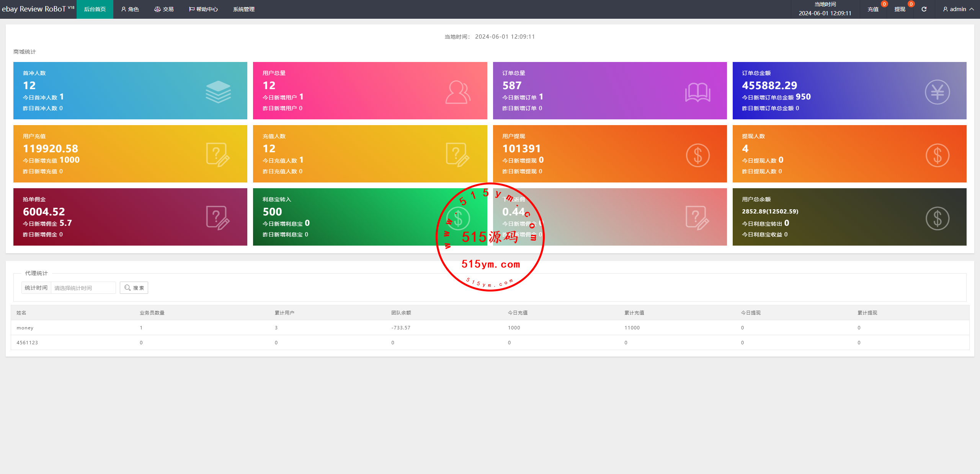This screenshot has width=980, height=474.
Task: Click the dollar icon on 提现人数 card
Action: click(937, 155)
